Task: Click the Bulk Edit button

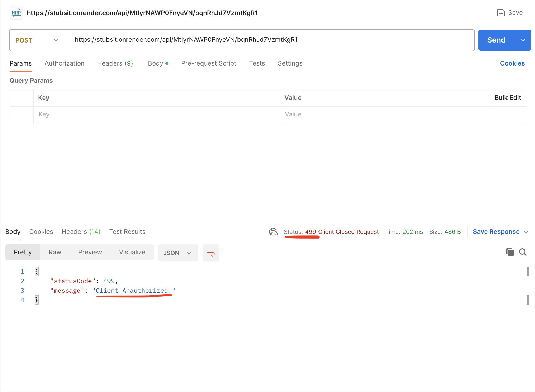Action: (x=508, y=98)
